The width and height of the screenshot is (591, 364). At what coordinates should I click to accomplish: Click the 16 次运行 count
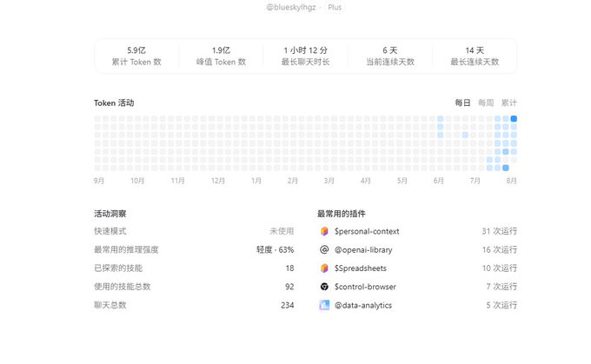click(500, 250)
